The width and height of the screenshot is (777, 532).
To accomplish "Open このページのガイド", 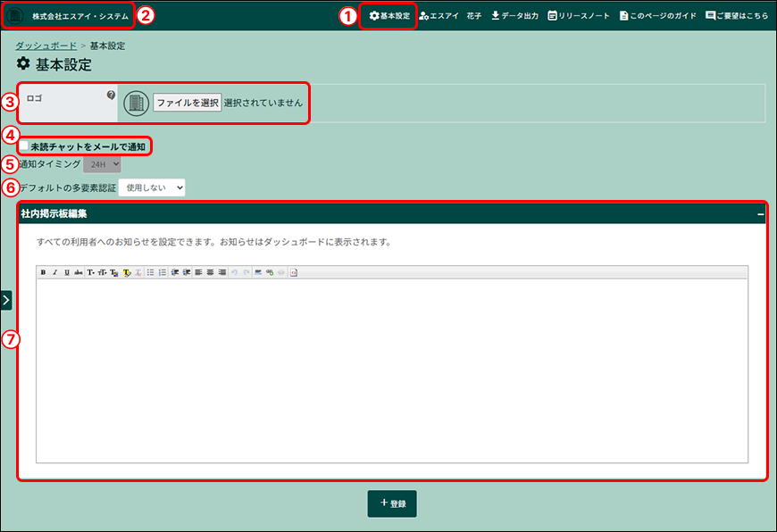I will [658, 16].
